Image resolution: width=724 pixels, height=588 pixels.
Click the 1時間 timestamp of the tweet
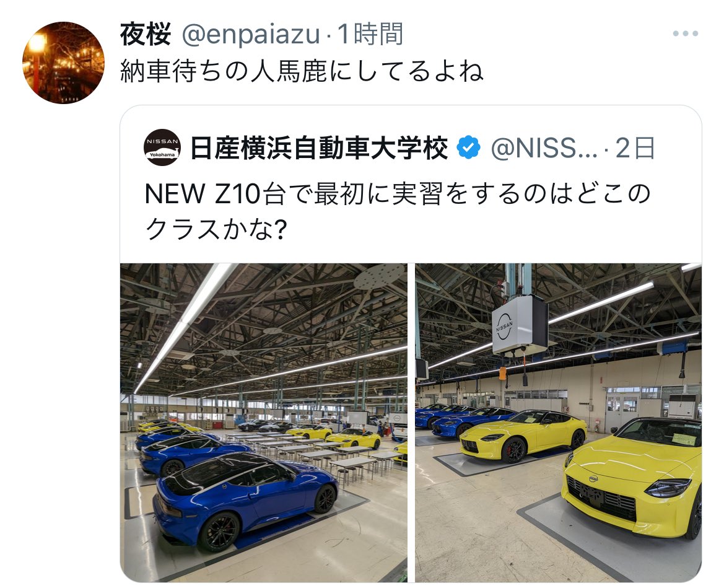tap(370, 34)
